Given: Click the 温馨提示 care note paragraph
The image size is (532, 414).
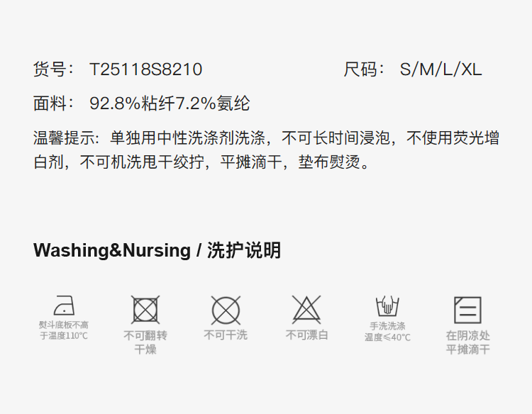Looking at the screenshot, I should (x=266, y=150).
